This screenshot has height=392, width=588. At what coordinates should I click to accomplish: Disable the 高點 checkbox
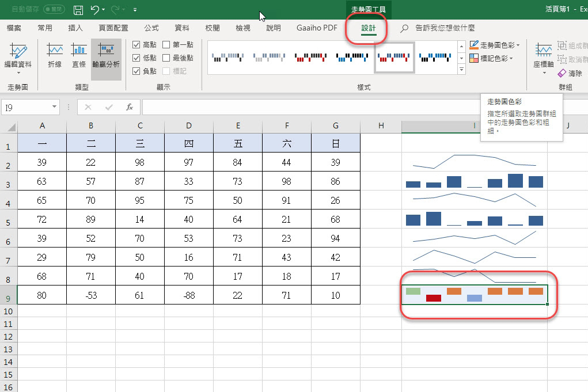tap(138, 45)
